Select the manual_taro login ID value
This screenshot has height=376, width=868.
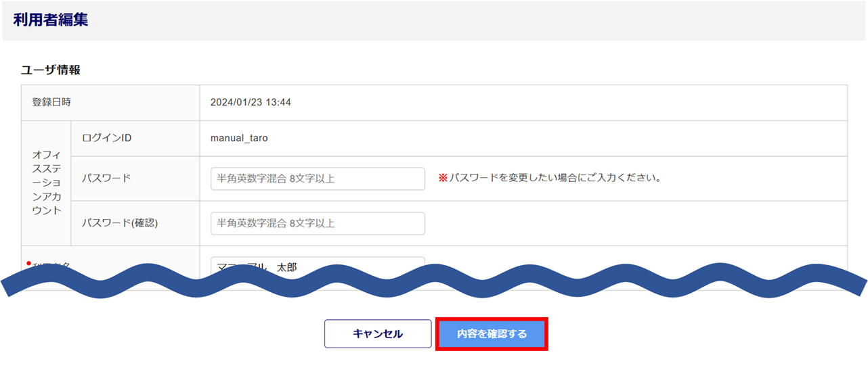[239, 138]
